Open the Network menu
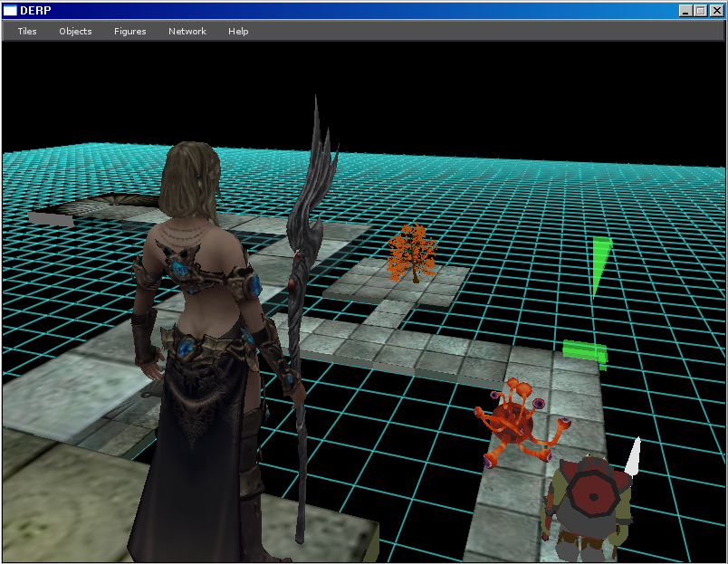Screen dimensions: 728x564 tap(187, 31)
